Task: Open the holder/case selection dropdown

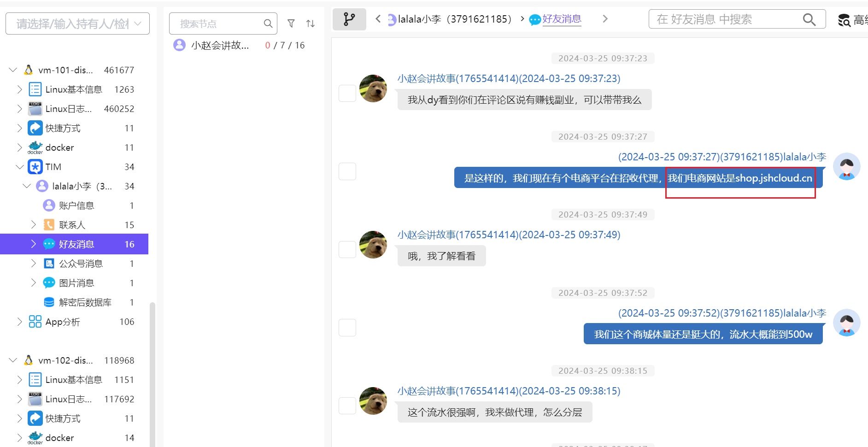Action: coord(77,24)
